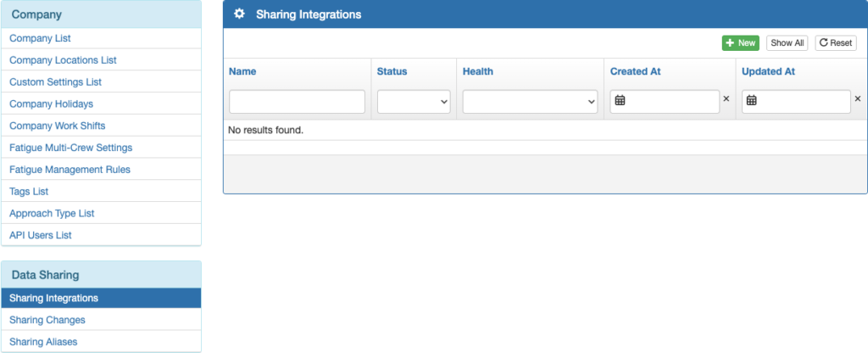The height and width of the screenshot is (353, 868).
Task: Sort by the Created At column header
Action: [635, 71]
